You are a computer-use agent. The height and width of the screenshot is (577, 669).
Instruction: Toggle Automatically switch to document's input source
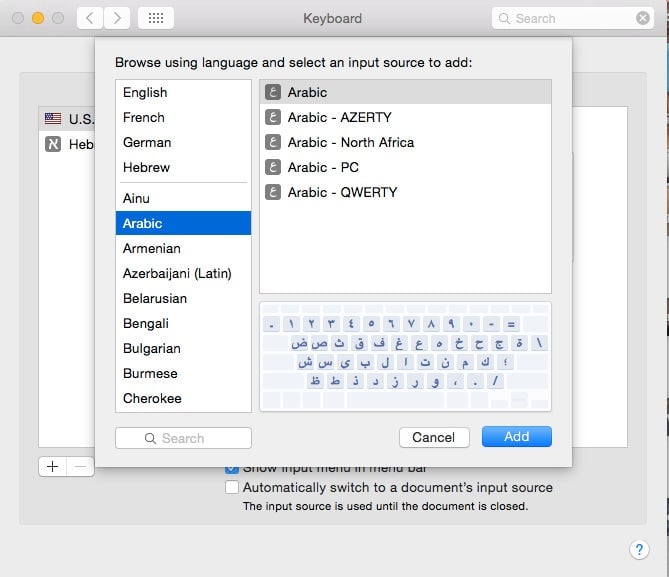click(232, 487)
